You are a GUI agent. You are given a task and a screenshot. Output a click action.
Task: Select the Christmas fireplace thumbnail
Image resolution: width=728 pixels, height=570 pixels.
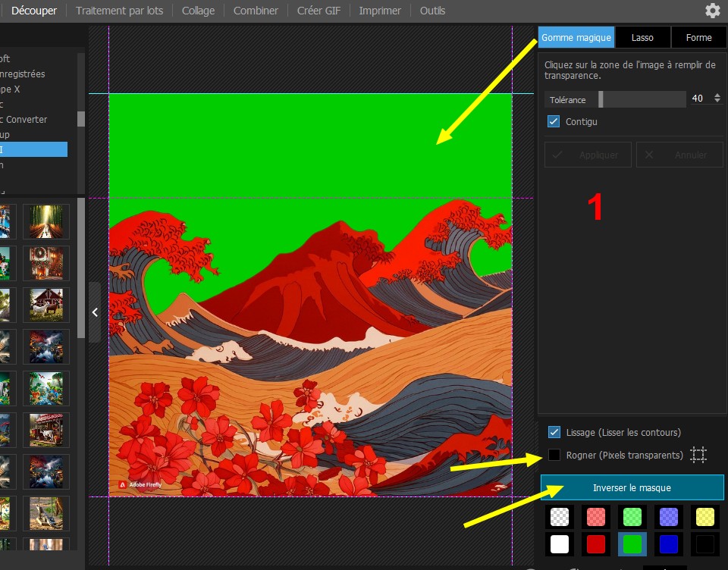tap(46, 263)
